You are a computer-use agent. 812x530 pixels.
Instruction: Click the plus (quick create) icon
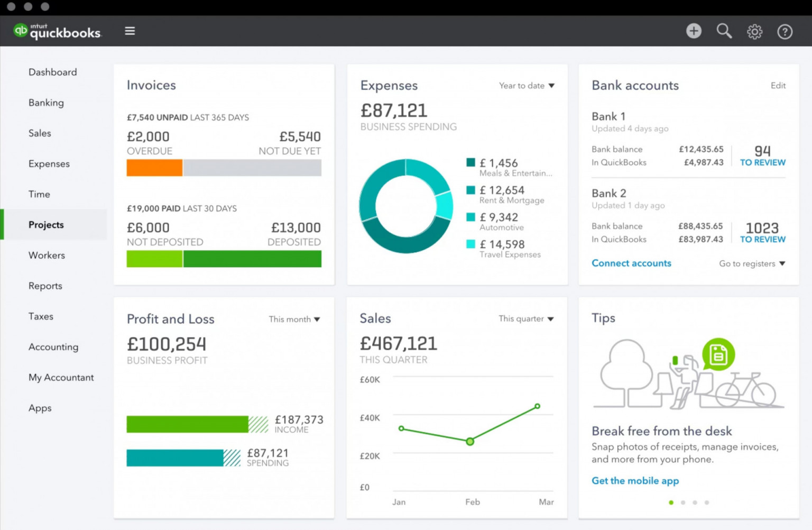click(x=694, y=31)
